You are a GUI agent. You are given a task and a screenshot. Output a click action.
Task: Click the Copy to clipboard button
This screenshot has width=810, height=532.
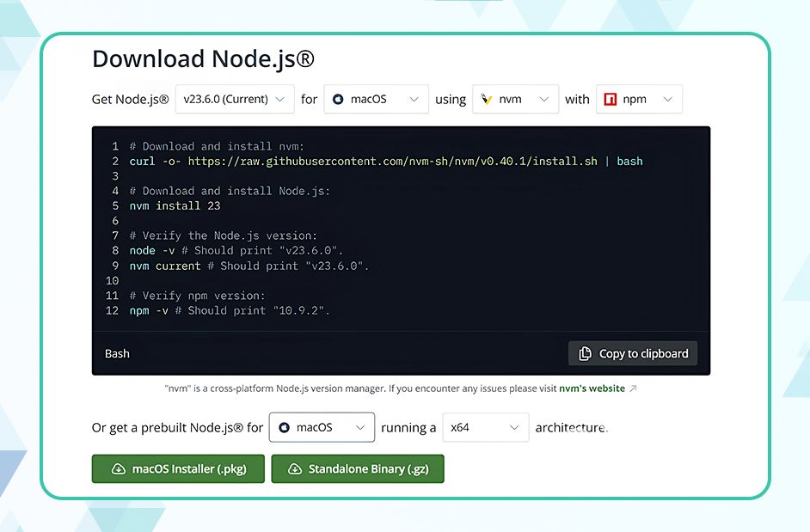tap(633, 353)
